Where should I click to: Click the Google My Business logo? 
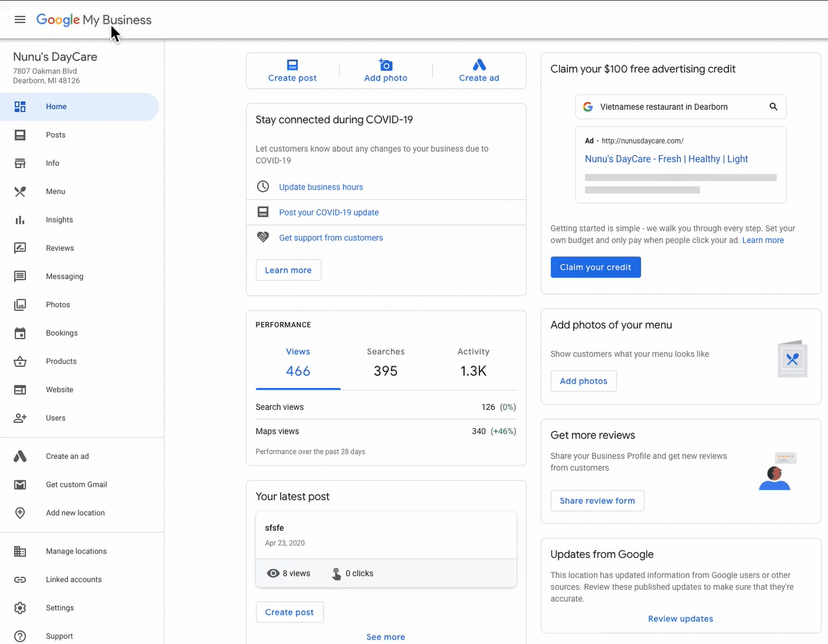click(94, 19)
